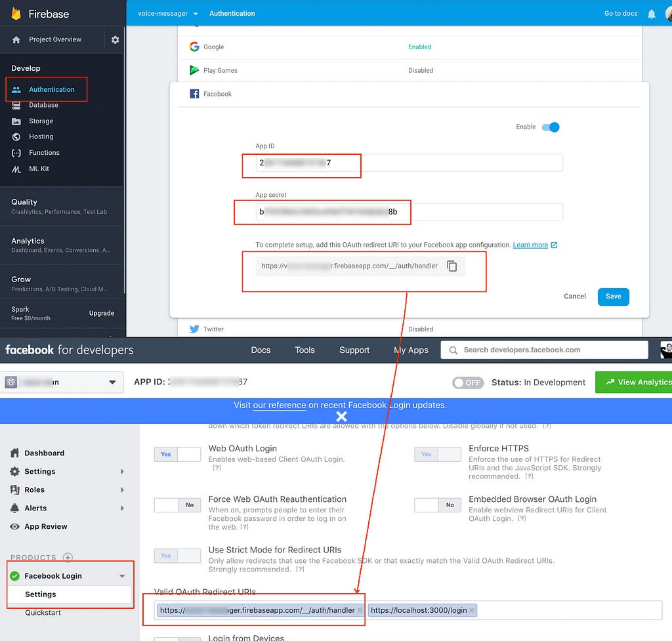This screenshot has height=641, width=672.
Task: Click the developers.facebook.com search box
Action: tap(544, 350)
